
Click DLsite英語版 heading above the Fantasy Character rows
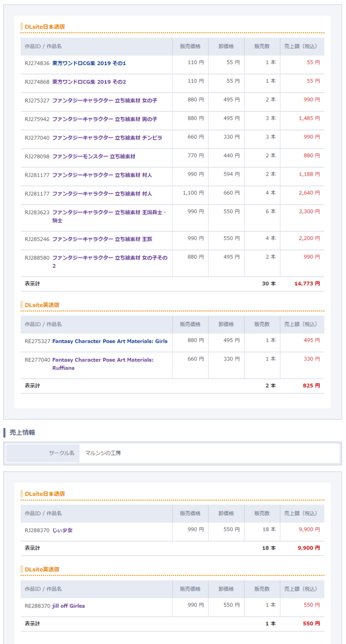point(42,305)
